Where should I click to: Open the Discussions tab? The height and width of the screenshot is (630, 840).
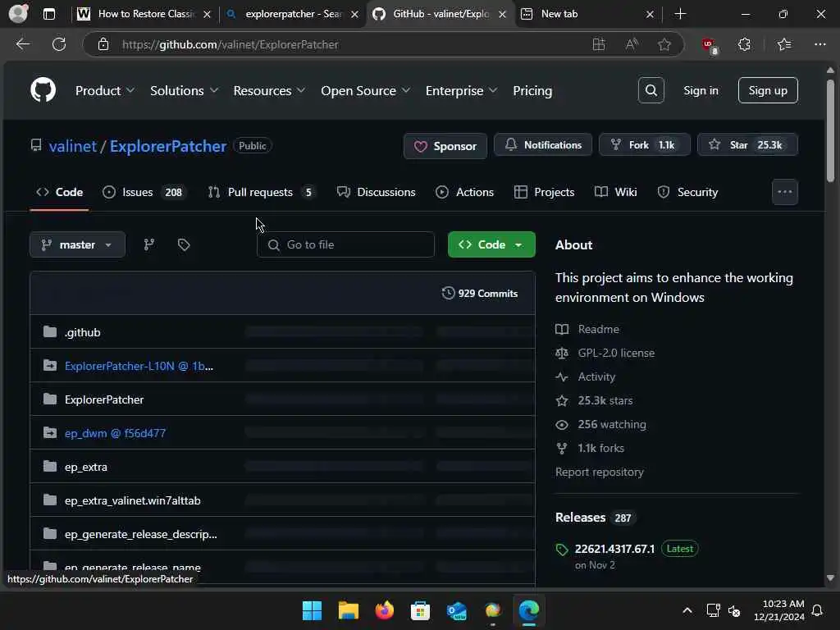(376, 192)
